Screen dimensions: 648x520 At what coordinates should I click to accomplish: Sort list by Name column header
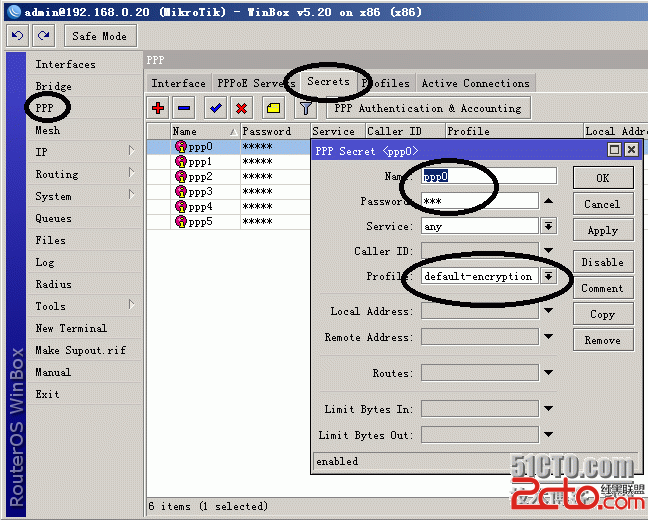coord(205,131)
